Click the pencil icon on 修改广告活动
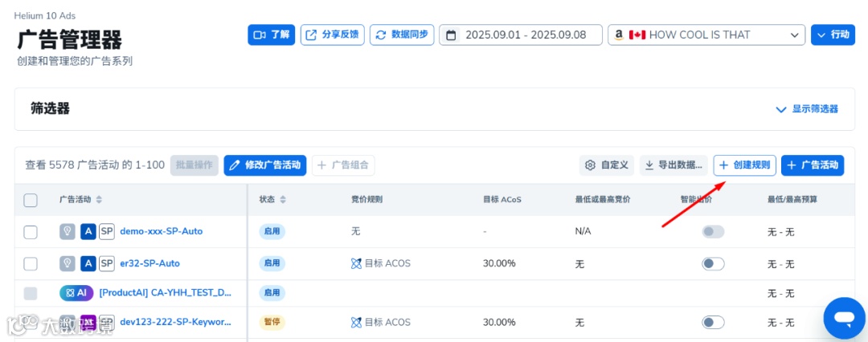The image size is (868, 342). (235, 165)
